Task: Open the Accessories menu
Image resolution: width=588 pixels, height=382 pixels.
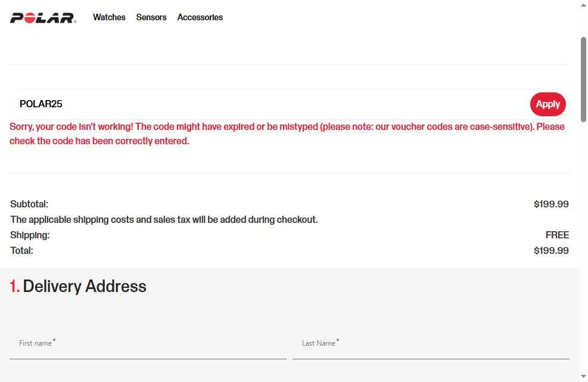Action: [x=200, y=17]
